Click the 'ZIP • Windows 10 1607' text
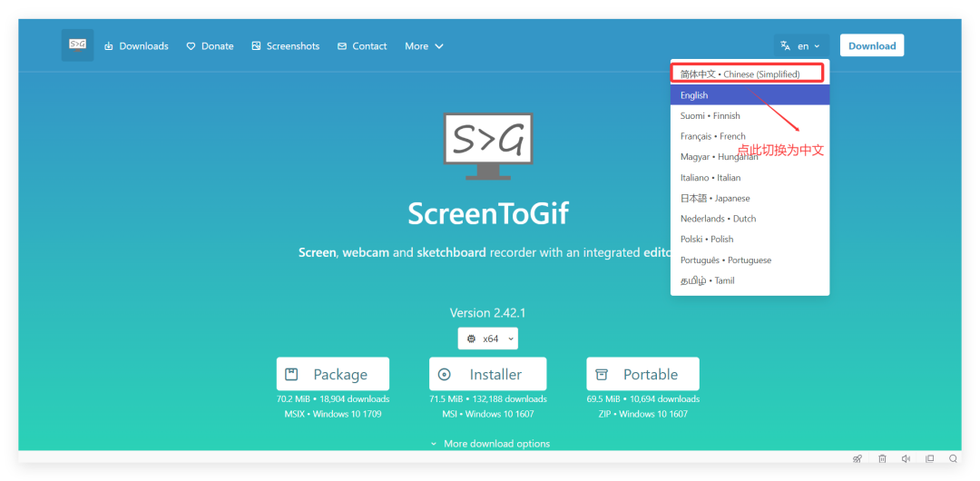This screenshot has height=481, width=980. [x=643, y=414]
